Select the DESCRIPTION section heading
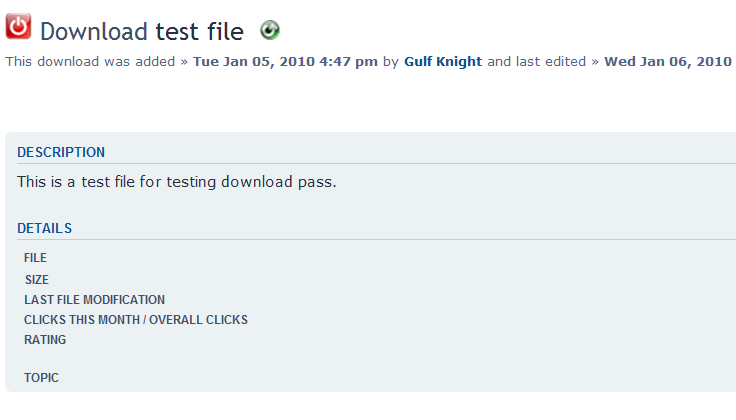The height and width of the screenshot is (420, 736). [x=61, y=153]
